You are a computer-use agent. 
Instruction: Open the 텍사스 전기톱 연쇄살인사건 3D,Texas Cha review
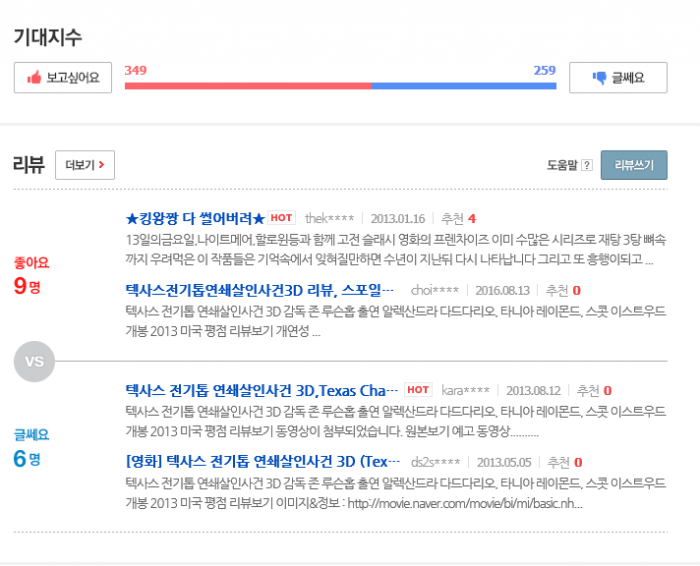[x=262, y=389]
